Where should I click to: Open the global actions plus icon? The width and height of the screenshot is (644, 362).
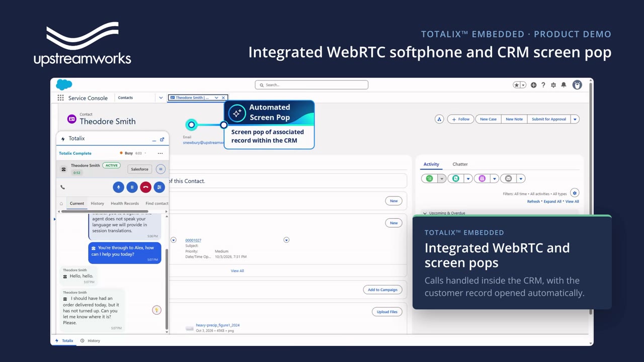tap(533, 85)
